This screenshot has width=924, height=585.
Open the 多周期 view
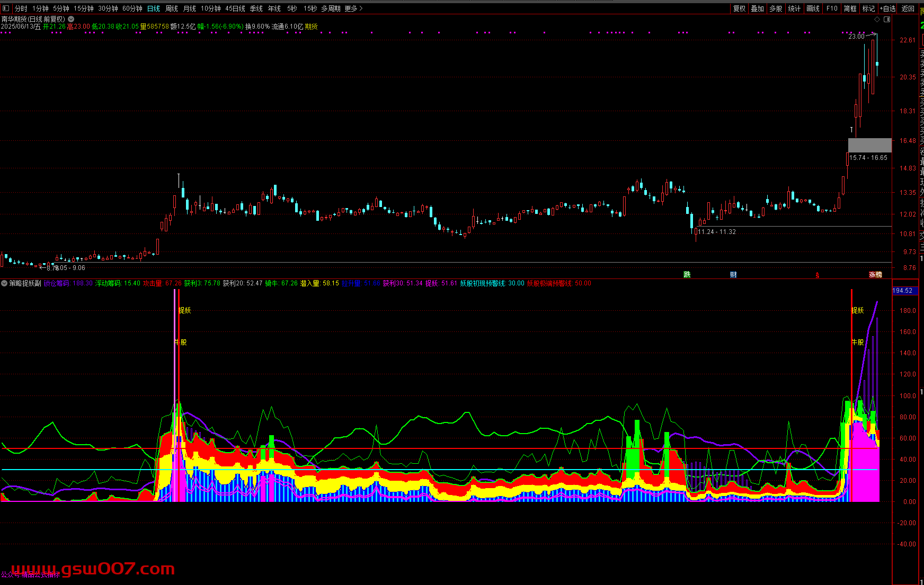[331, 8]
